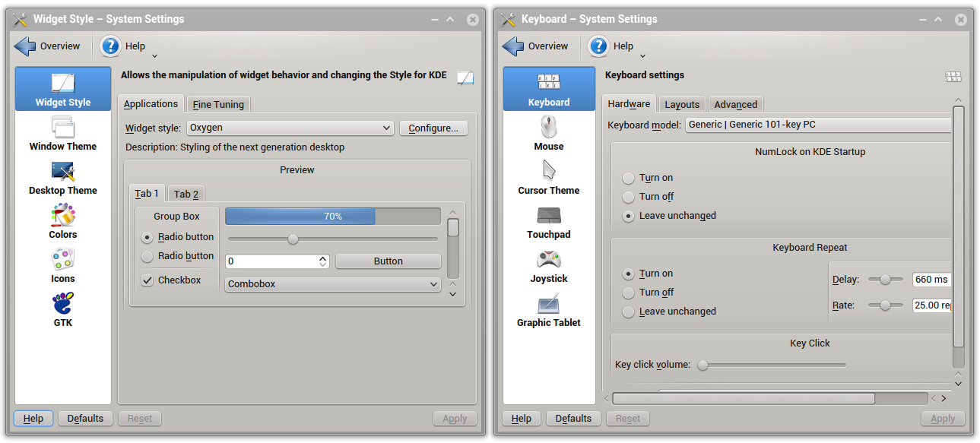The width and height of the screenshot is (980, 443).
Task: Expand toolbar overflow arrow in Keyboard window
Action: [x=642, y=55]
